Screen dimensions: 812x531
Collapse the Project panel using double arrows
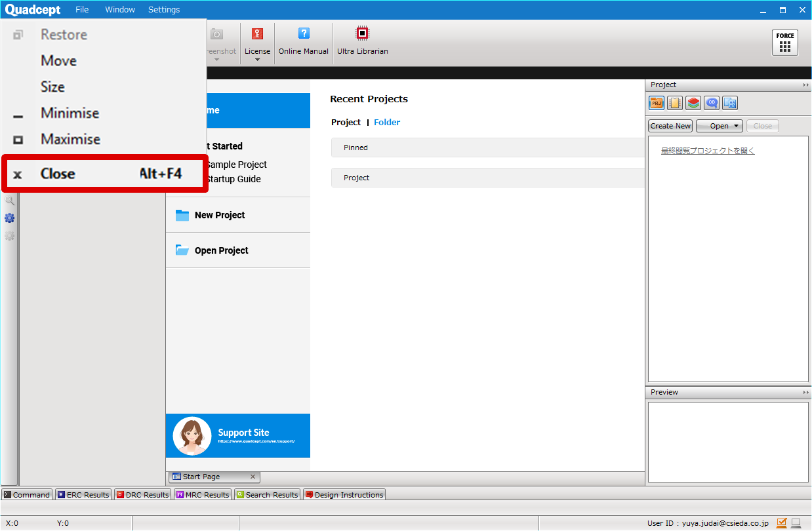tap(805, 85)
